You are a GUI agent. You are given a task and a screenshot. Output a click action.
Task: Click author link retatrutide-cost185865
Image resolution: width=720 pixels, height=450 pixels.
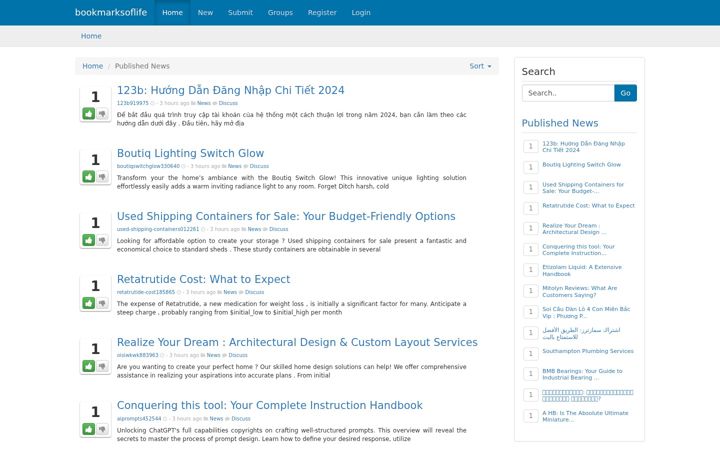[x=146, y=292]
